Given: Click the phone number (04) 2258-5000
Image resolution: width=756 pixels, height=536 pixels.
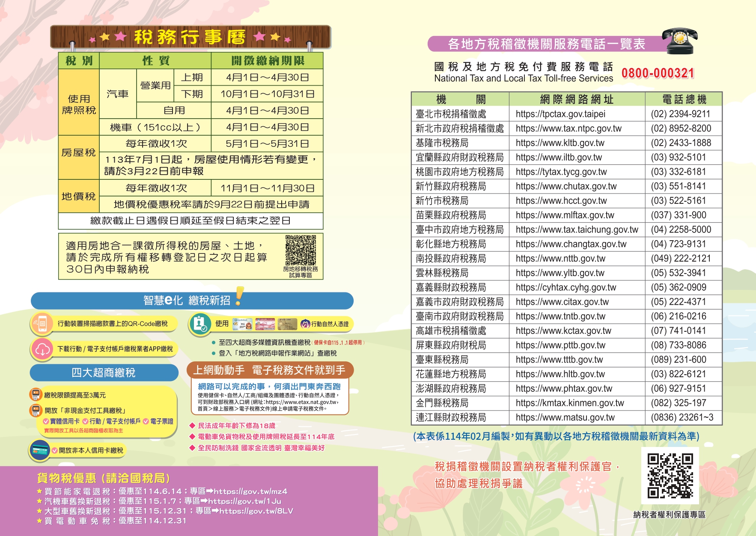Looking at the screenshot, I should click(681, 230).
